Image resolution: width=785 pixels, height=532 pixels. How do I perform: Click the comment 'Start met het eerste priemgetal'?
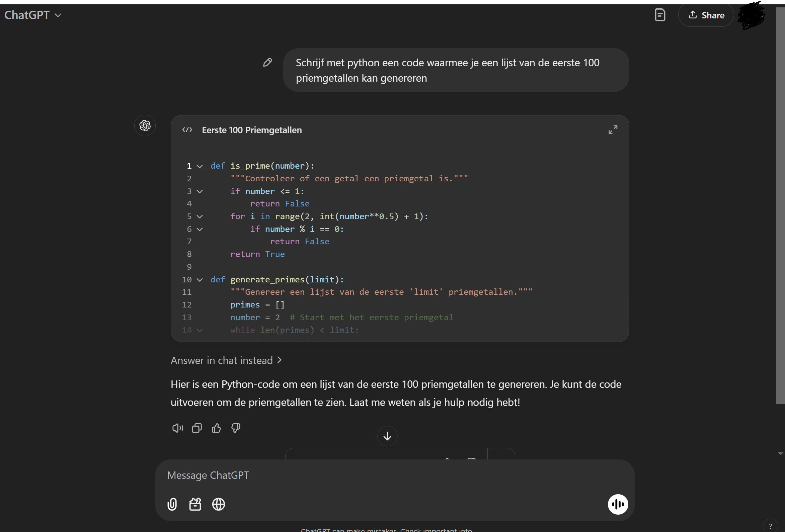(372, 317)
